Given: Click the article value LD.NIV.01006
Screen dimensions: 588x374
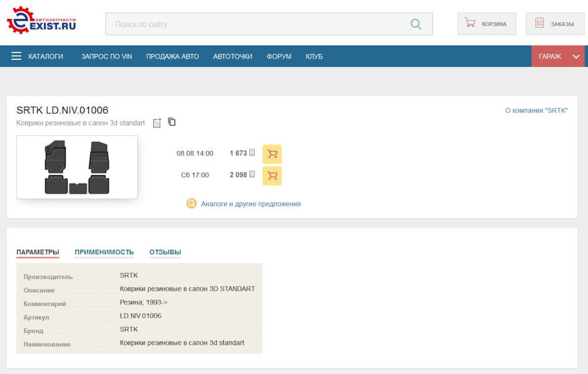Looking at the screenshot, I should [140, 316].
